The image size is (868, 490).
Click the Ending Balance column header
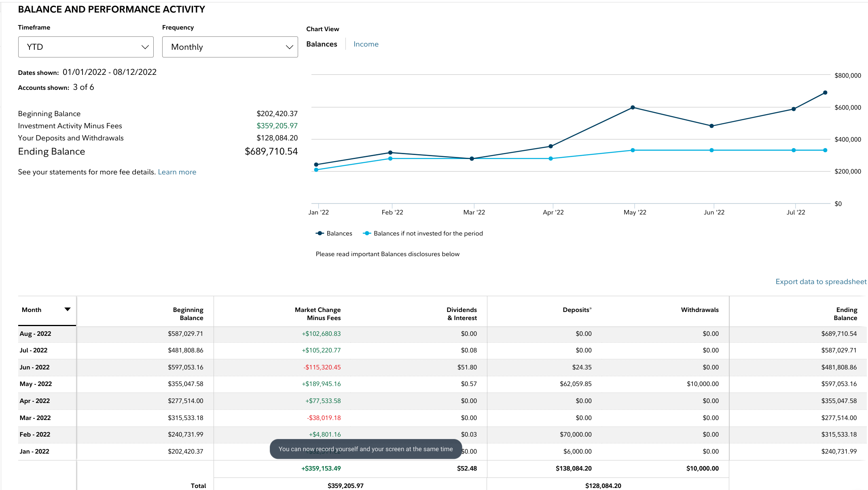[x=845, y=314]
